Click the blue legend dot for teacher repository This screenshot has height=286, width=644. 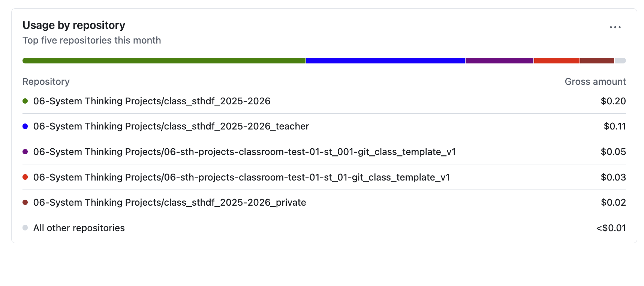[25, 126]
